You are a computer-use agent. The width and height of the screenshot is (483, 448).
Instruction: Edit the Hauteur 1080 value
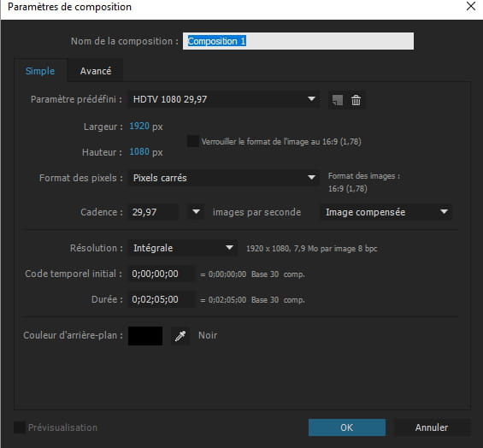pos(139,151)
